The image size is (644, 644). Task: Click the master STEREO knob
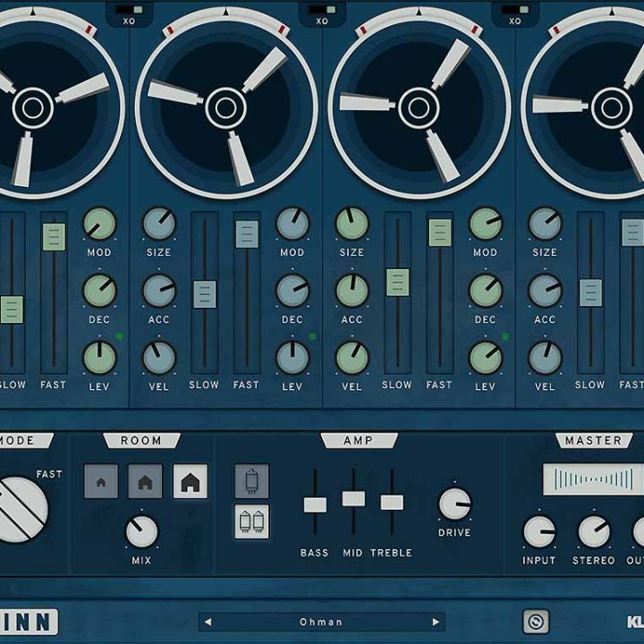pyautogui.click(x=594, y=532)
